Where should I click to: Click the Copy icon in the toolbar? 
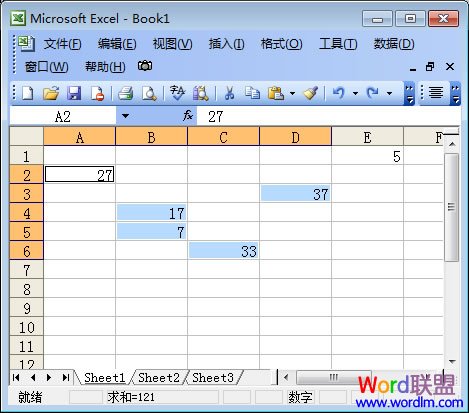coord(252,93)
